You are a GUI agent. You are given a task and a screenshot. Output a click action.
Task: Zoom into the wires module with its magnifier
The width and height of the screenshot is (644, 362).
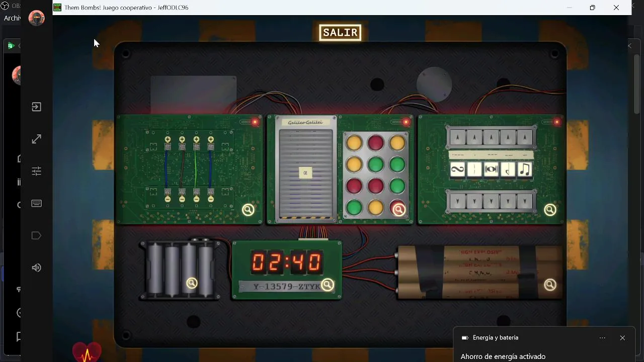(248, 210)
